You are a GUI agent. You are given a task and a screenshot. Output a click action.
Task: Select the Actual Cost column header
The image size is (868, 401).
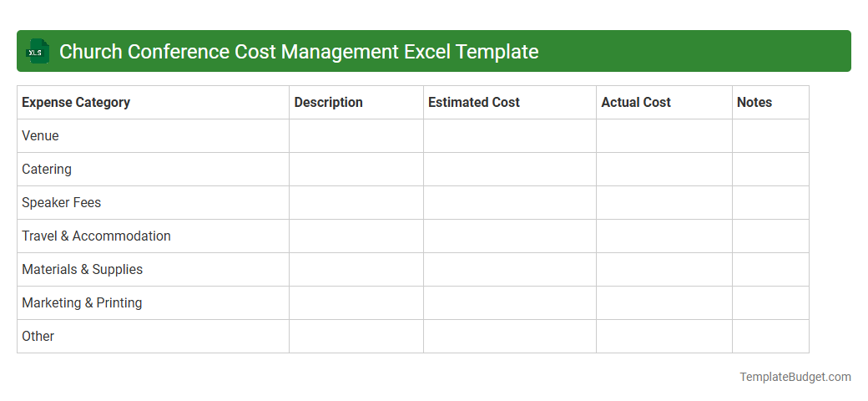pos(664,103)
